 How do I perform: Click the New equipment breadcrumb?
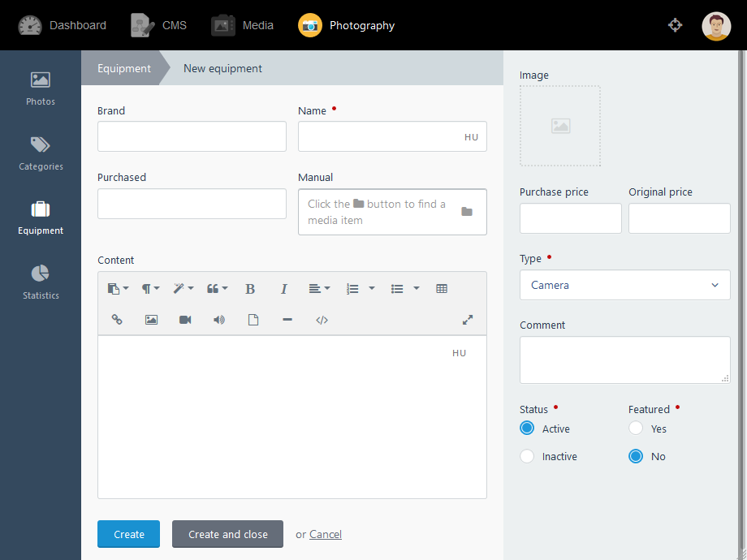[x=222, y=68]
